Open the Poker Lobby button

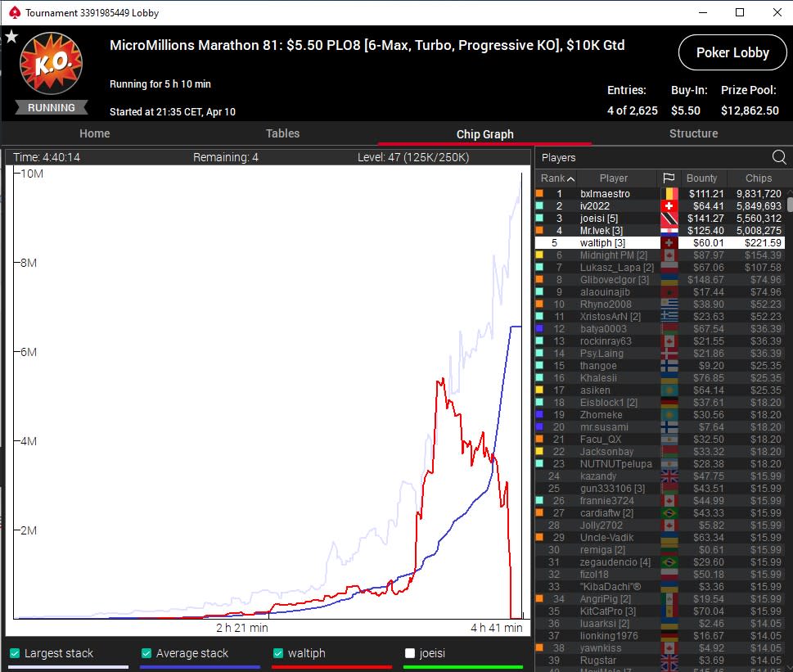[732, 52]
